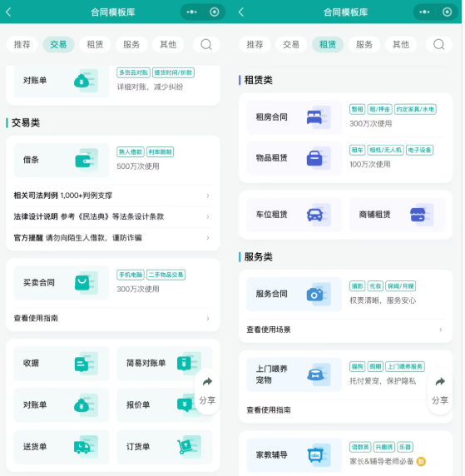Select 其他 tab on left screen
Image resolution: width=465 pixels, height=476 pixels.
[168, 45]
